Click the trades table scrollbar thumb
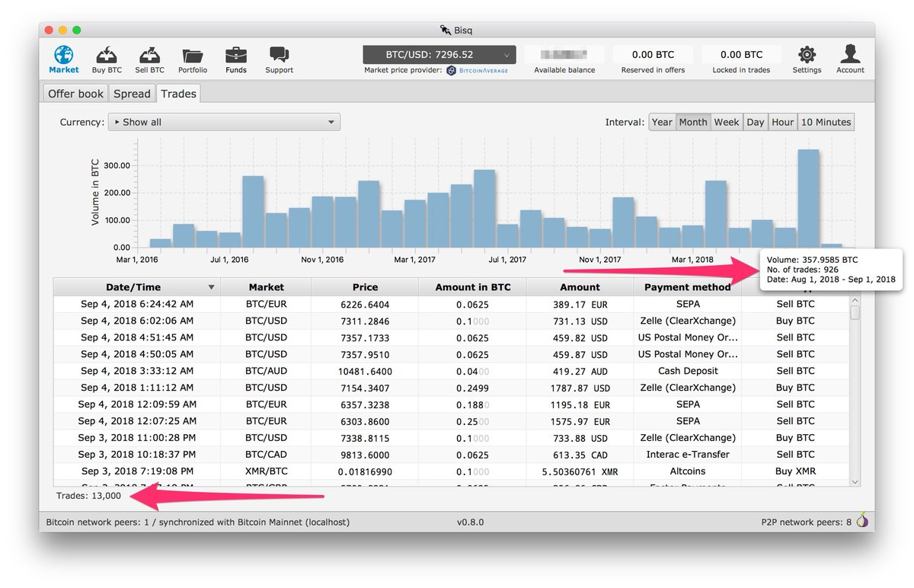The height and width of the screenshot is (588, 914). [x=855, y=312]
